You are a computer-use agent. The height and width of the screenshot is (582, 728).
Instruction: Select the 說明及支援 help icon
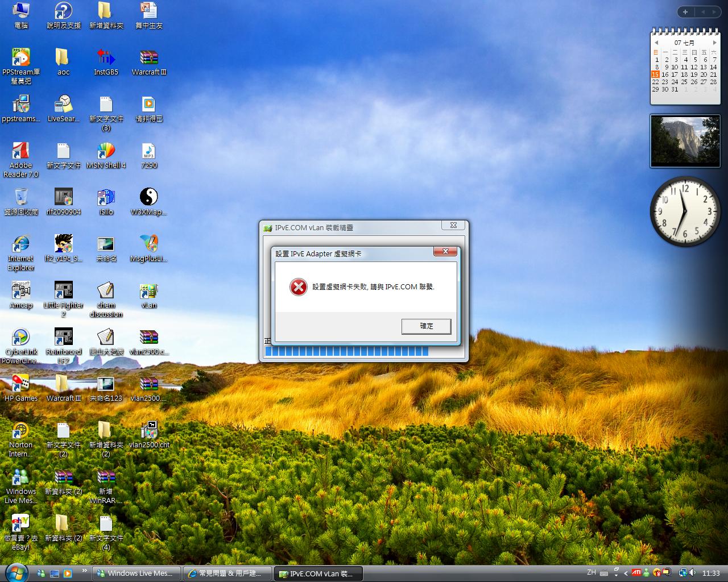tap(64, 15)
